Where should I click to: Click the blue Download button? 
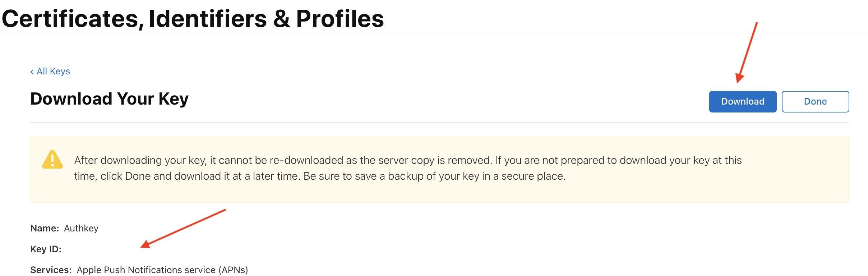point(742,101)
